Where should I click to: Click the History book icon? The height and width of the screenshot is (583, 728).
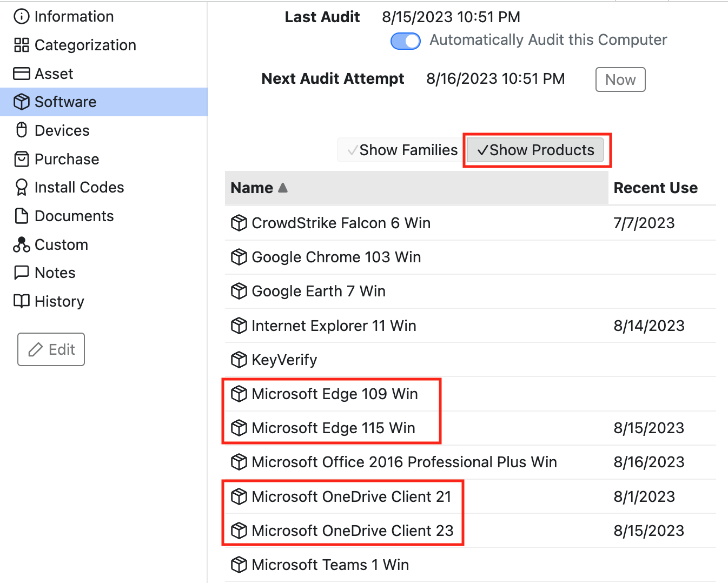coord(21,301)
